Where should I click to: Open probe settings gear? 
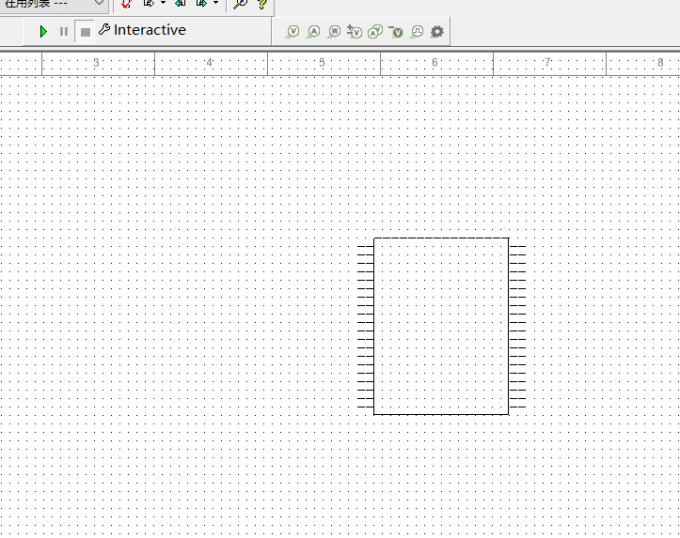click(437, 32)
